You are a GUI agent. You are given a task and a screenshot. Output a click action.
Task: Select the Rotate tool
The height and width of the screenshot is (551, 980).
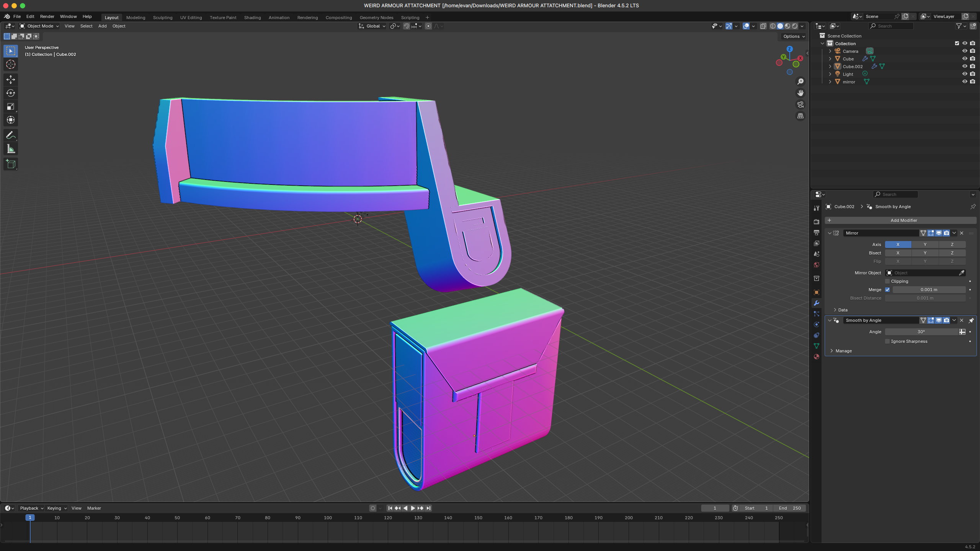tap(11, 93)
